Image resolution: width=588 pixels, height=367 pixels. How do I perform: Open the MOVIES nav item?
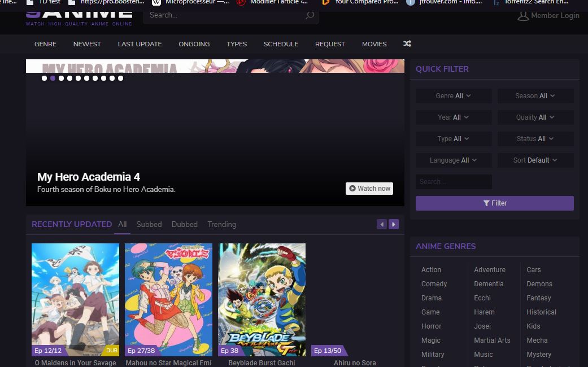pos(374,44)
